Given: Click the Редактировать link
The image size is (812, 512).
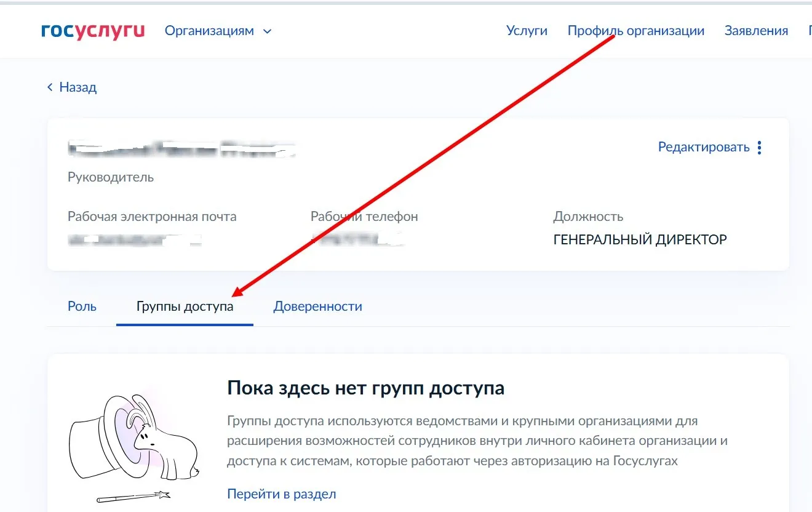Looking at the screenshot, I should 703,147.
